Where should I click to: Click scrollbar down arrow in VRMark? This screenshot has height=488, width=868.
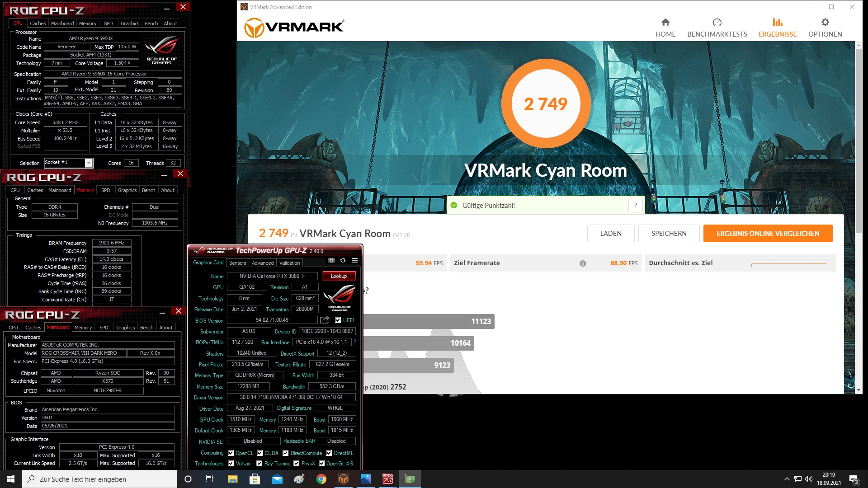859,389
